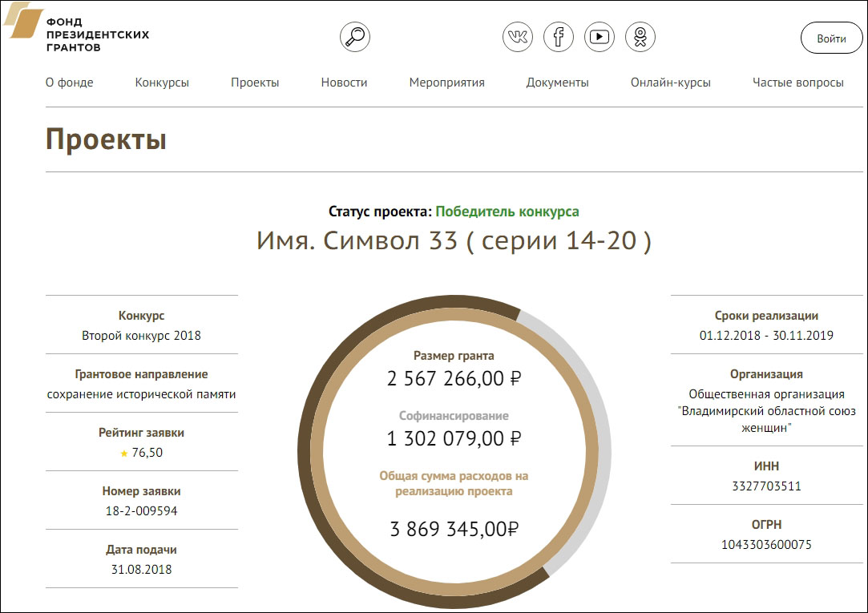Click the organization name Владимирский областной союз женщин

767,412
